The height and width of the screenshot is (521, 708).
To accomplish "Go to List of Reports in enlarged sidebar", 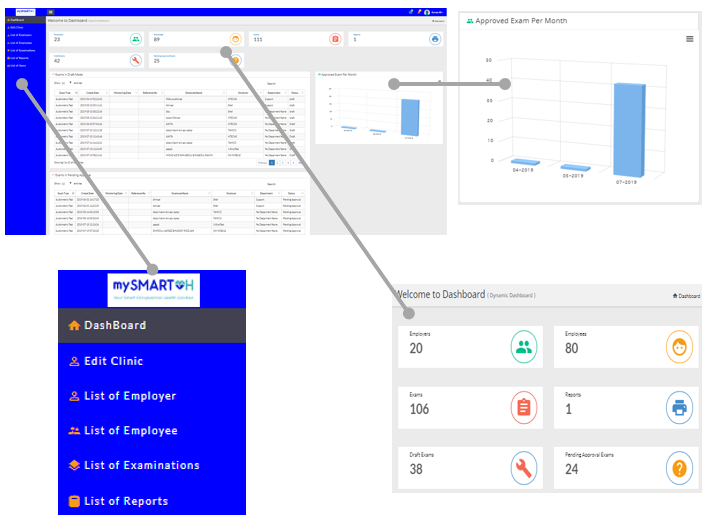I will [125, 501].
